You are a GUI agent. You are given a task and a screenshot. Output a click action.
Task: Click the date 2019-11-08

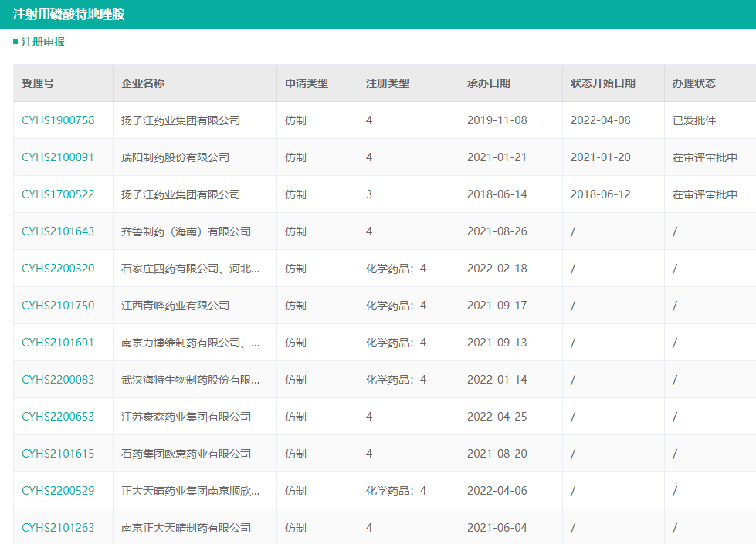[x=497, y=120]
